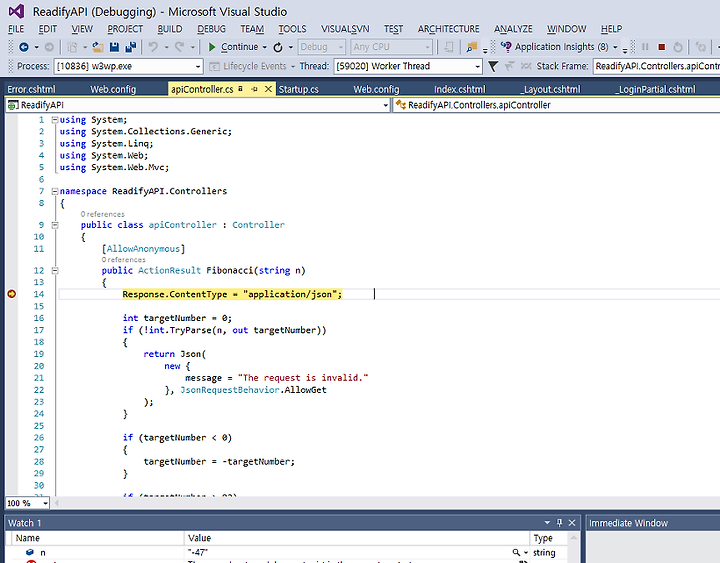The image size is (720, 563).
Task: Collapse the using directives on line 1
Action: [55, 120]
